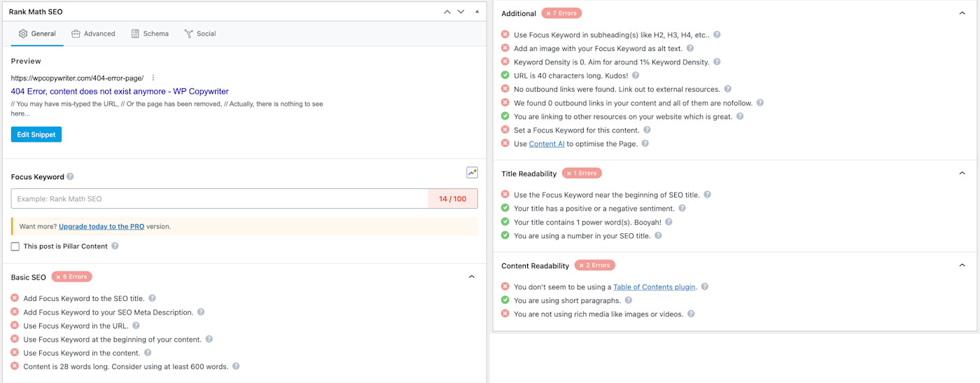The width and height of the screenshot is (980, 383).
Task: Open the trends chart icon beside Focus Keyword
Action: point(472,172)
